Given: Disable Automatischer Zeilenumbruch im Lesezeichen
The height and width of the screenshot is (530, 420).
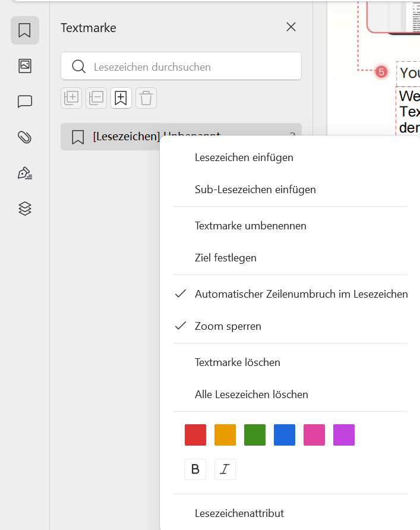Looking at the screenshot, I should point(301,294).
